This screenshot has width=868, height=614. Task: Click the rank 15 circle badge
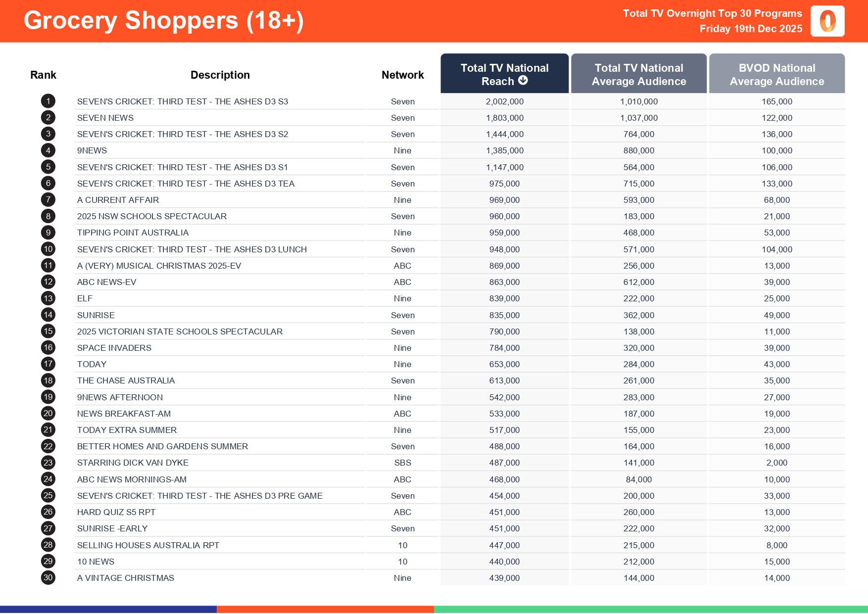48,331
